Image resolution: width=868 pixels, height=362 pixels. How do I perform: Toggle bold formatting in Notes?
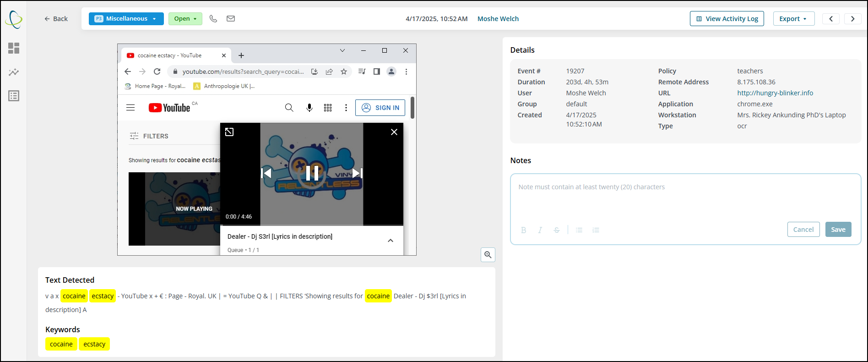coord(524,230)
